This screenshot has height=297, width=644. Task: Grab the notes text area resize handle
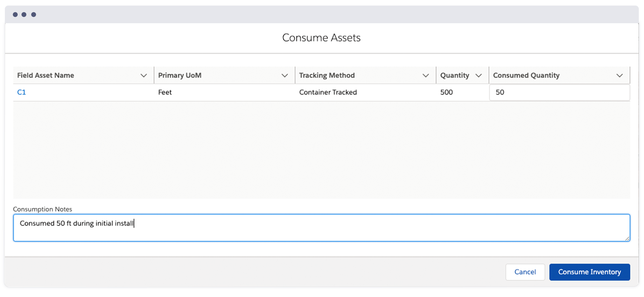point(627,238)
